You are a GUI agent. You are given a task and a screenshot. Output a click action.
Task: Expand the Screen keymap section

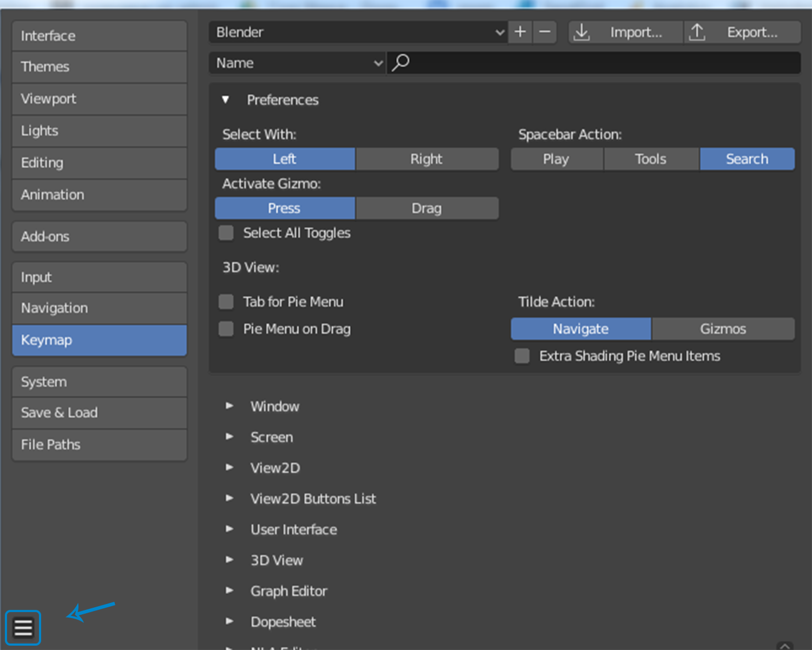(230, 437)
